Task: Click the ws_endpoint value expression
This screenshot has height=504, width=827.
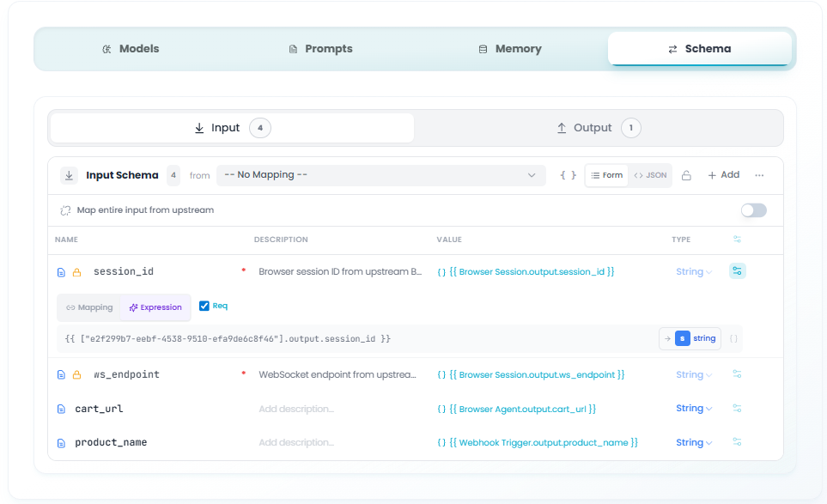Action: tap(531, 374)
